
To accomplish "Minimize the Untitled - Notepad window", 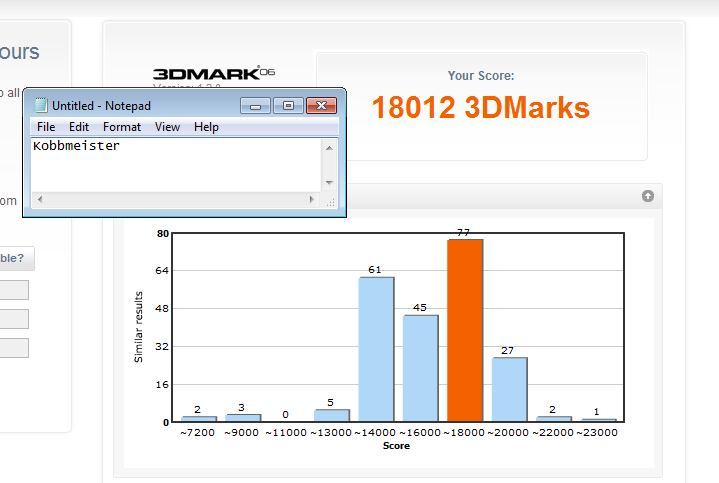I will [x=256, y=105].
